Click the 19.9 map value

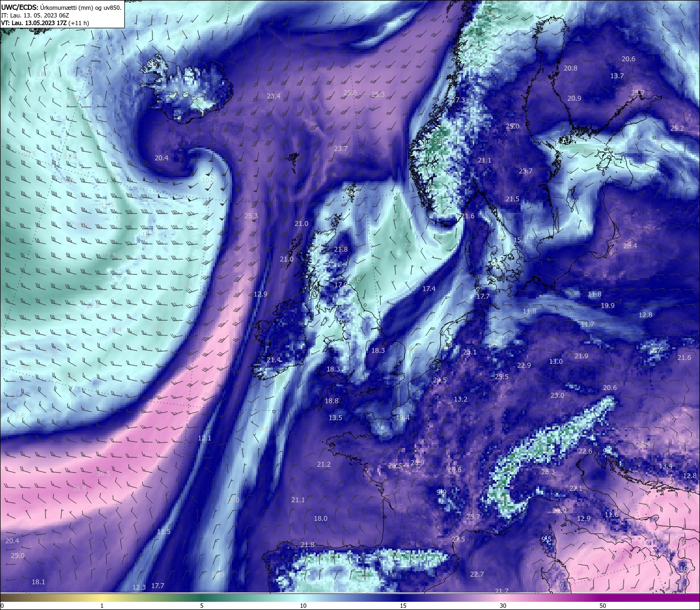coord(608,306)
